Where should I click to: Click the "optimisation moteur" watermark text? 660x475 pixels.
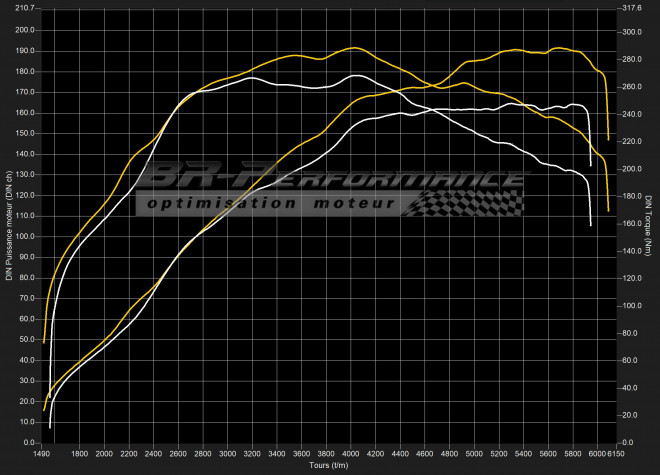270,203
